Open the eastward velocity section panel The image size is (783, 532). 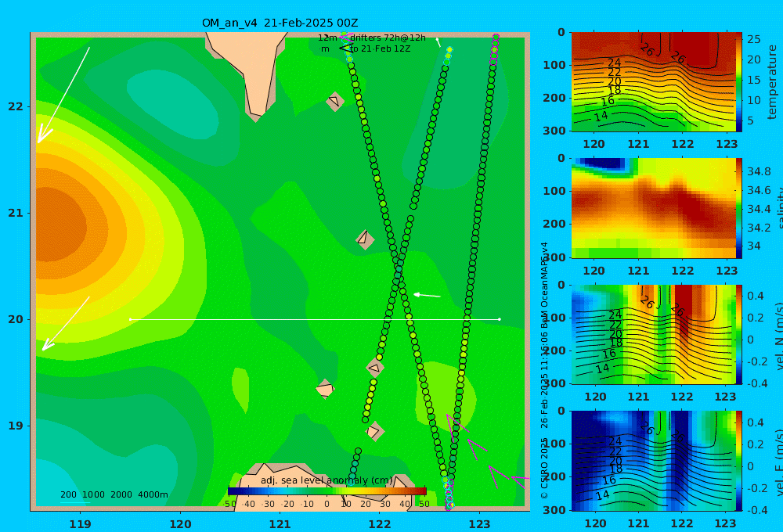(x=654, y=461)
